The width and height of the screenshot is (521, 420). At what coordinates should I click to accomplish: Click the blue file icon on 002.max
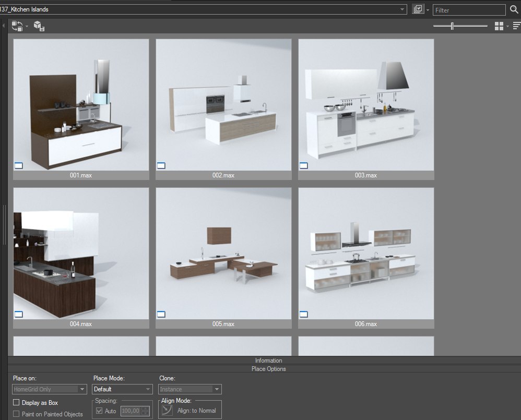pos(161,165)
